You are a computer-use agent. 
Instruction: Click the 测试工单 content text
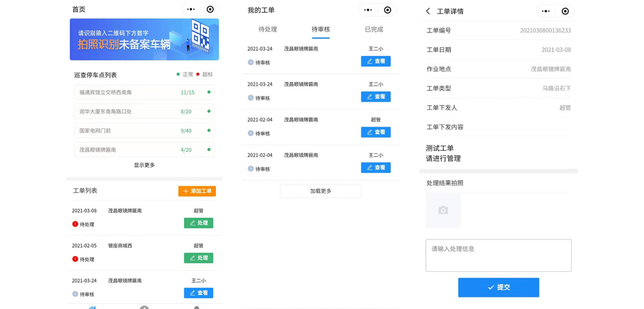pos(440,148)
